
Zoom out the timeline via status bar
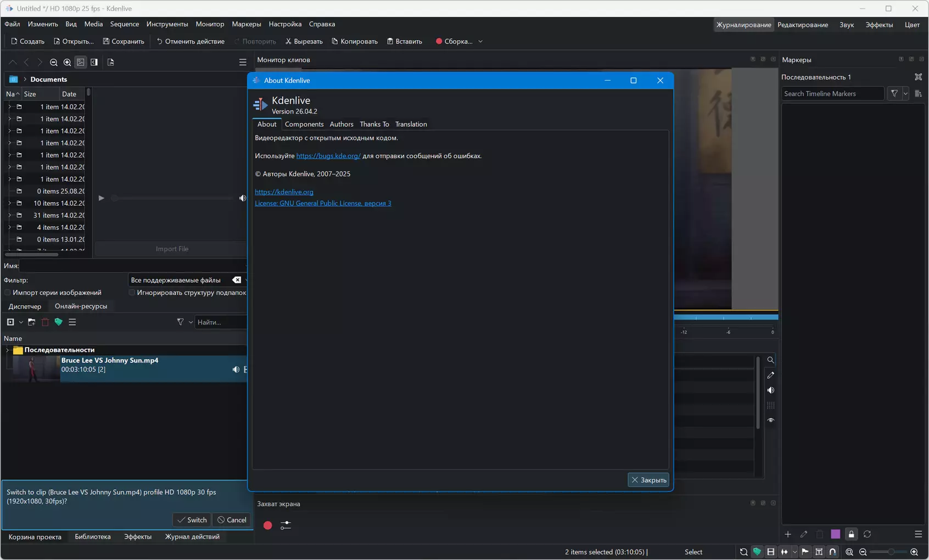pyautogui.click(x=863, y=552)
